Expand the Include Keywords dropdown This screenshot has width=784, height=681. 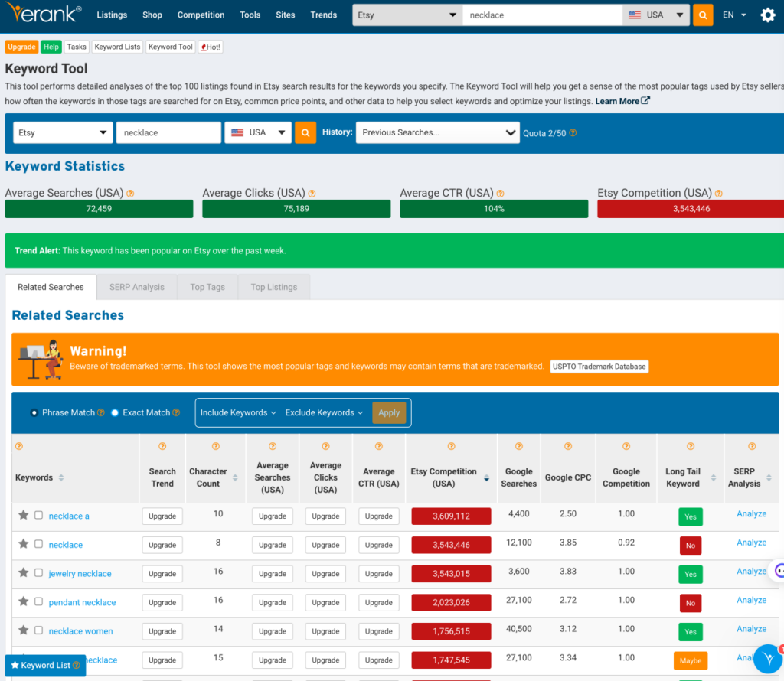pos(238,412)
